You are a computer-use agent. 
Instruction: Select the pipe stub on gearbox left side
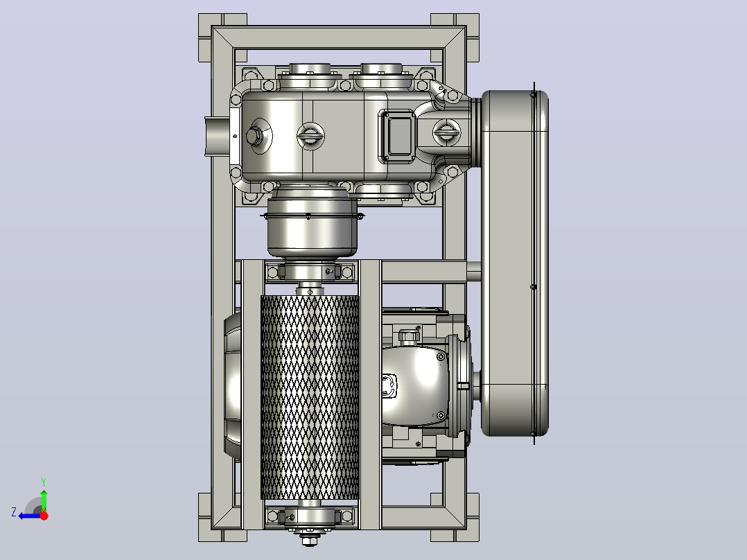(x=218, y=136)
